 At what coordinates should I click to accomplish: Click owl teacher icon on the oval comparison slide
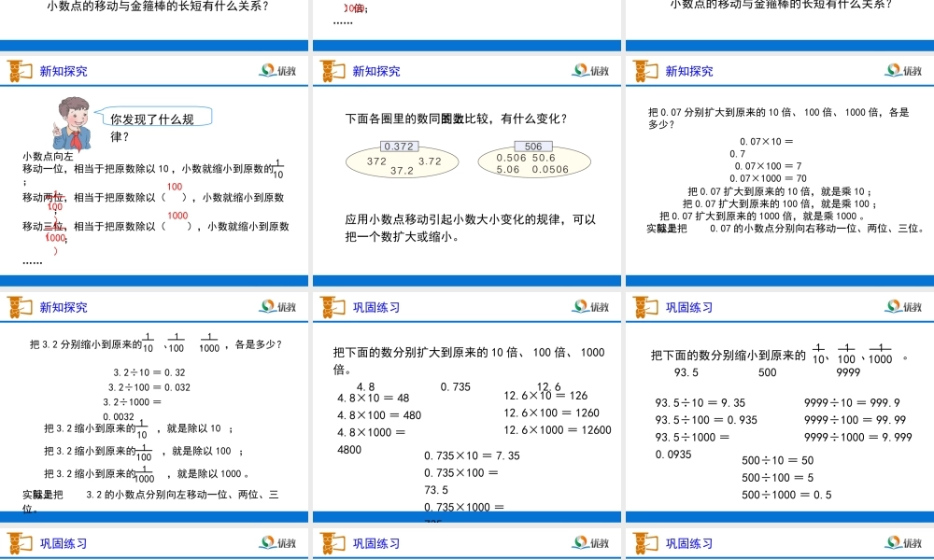333,71
